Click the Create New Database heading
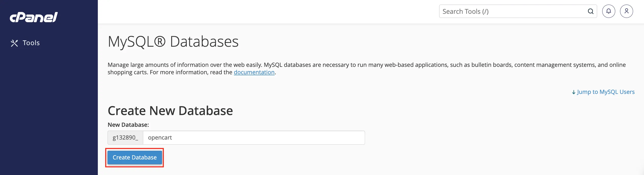 170,111
